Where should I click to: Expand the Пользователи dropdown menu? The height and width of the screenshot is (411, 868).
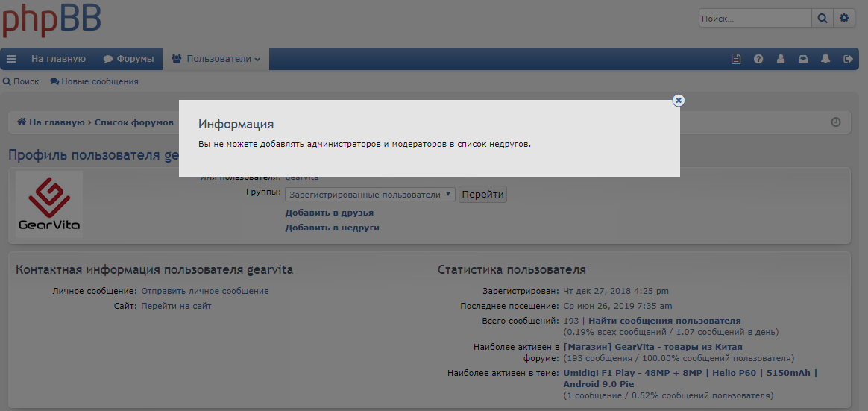point(216,59)
